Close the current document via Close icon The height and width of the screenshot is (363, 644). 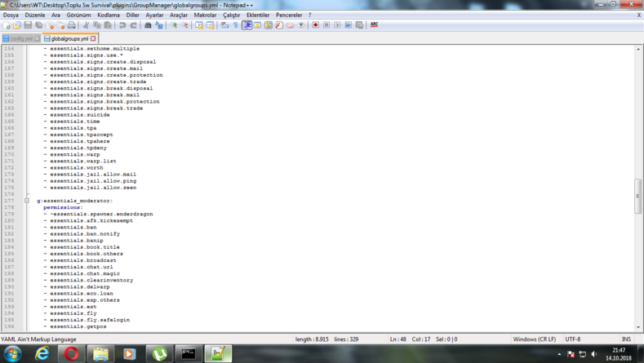(50, 25)
